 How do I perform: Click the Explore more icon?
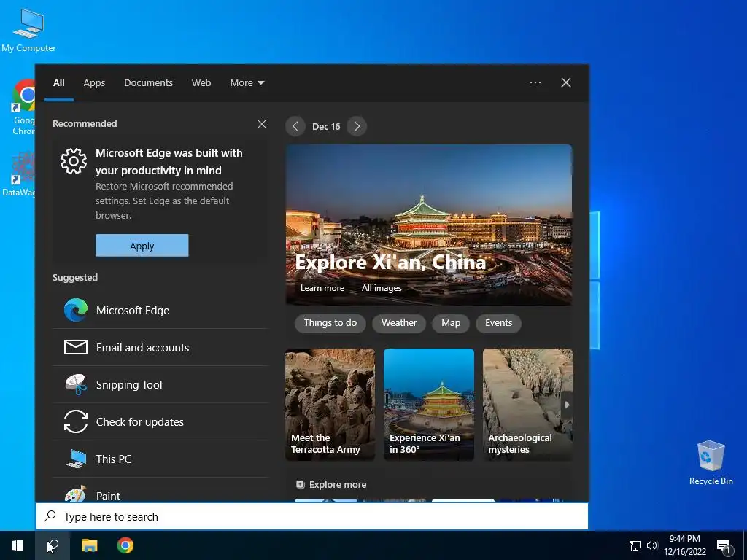(x=300, y=484)
